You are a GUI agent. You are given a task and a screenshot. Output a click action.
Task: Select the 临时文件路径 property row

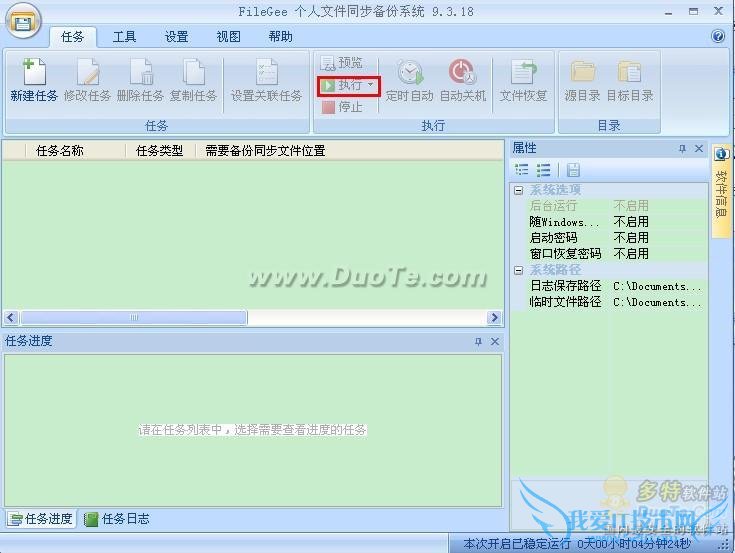[x=616, y=302]
